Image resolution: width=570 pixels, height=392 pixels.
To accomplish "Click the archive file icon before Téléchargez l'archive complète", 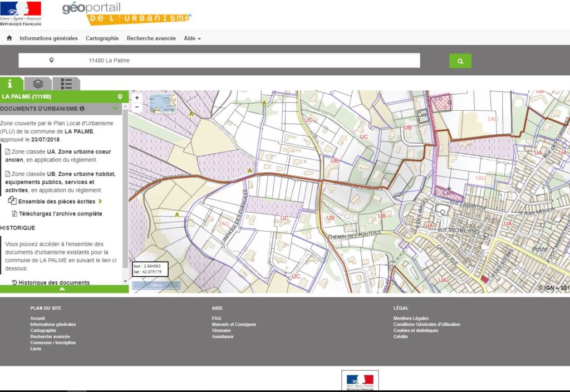I will 14,214.
